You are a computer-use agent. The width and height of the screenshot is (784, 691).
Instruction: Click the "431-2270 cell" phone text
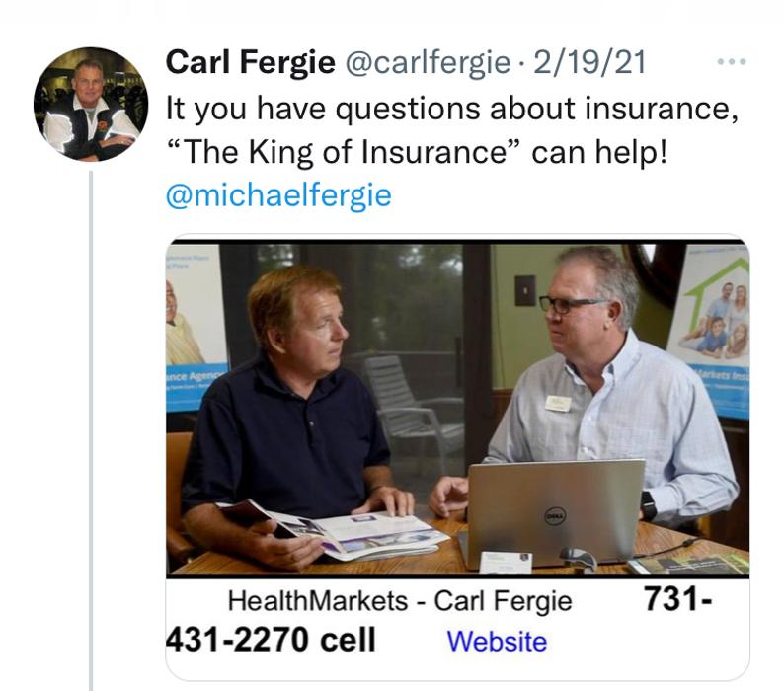pos(270,641)
